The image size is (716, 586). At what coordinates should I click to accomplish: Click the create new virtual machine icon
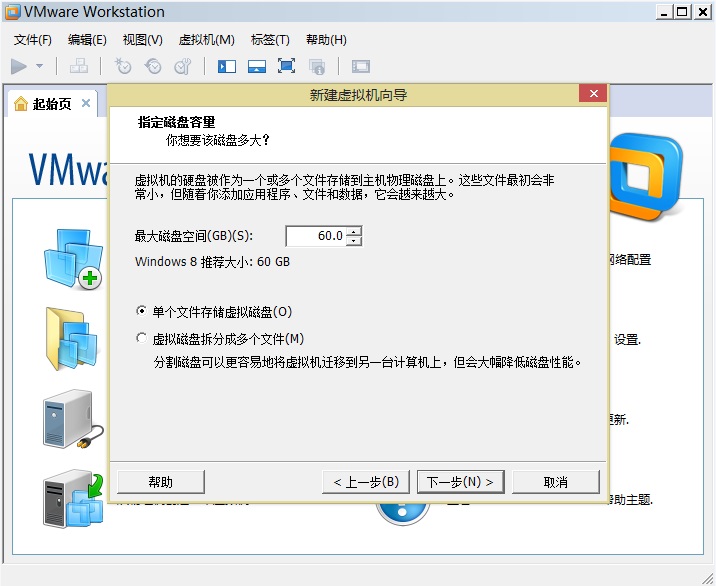tap(74, 259)
